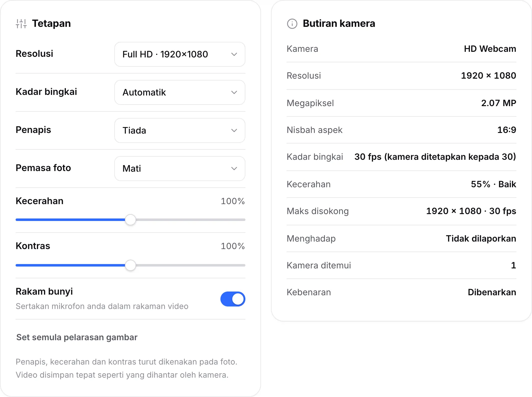Screen dimensions: 532x397
Task: Open the Pemasa foto dropdown showing Mati
Action: point(180,169)
